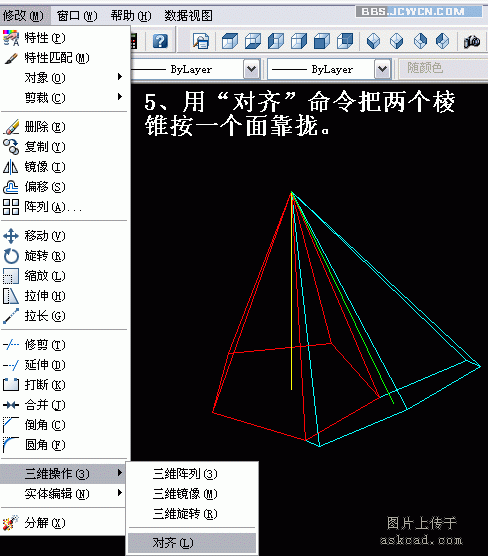The image size is (488, 556).
Task: Choose the 打断(K) break icon
Action: [11, 385]
